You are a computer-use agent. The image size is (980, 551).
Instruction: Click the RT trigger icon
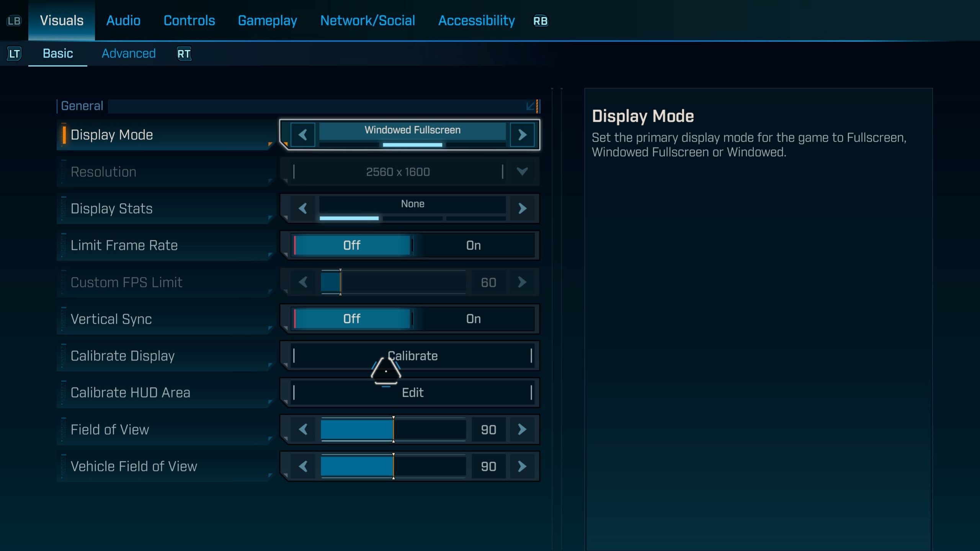click(184, 54)
